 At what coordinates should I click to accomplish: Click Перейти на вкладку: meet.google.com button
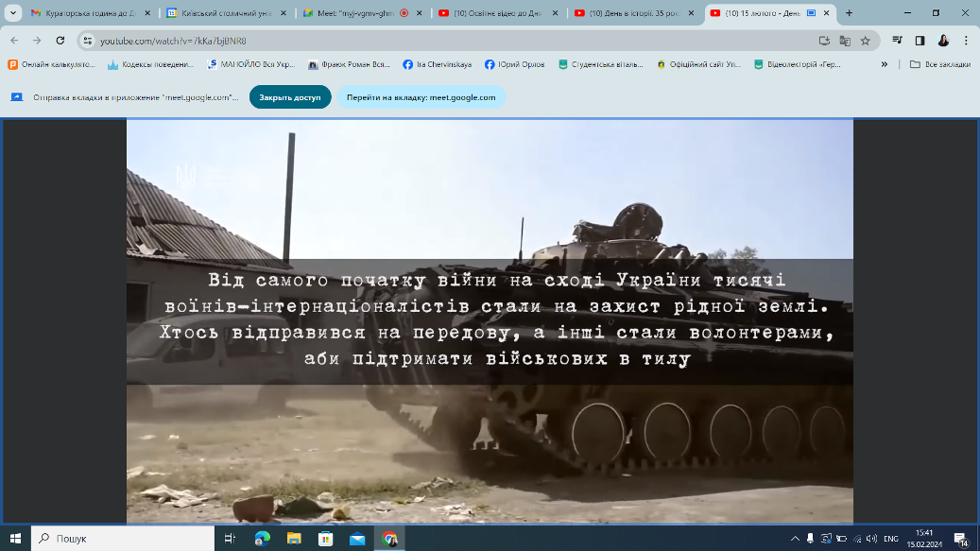(421, 97)
